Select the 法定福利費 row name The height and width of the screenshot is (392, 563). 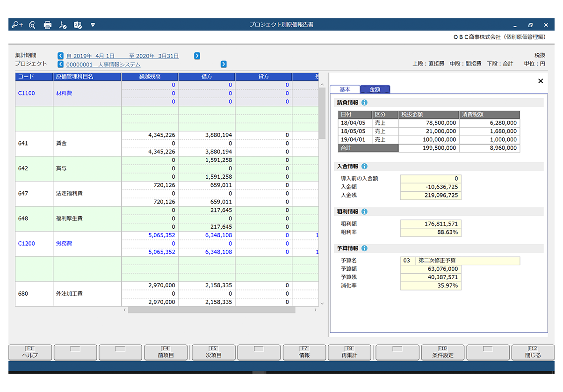click(x=87, y=194)
